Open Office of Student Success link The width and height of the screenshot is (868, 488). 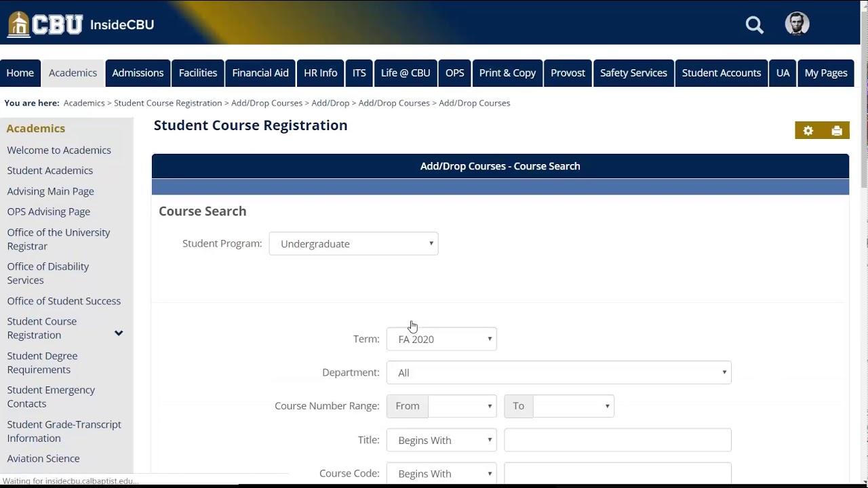tap(64, 301)
